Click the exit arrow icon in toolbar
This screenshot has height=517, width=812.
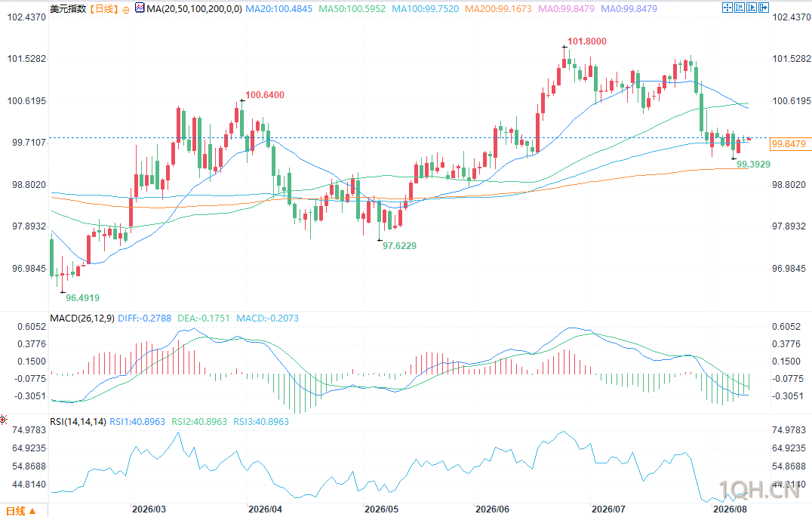coord(764,8)
